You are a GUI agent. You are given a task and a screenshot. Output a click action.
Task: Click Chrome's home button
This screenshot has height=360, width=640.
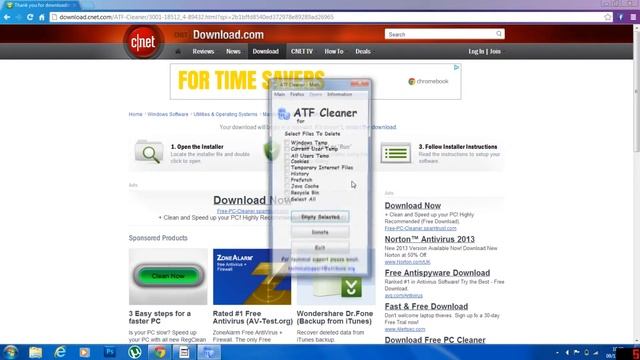click(x=41, y=17)
